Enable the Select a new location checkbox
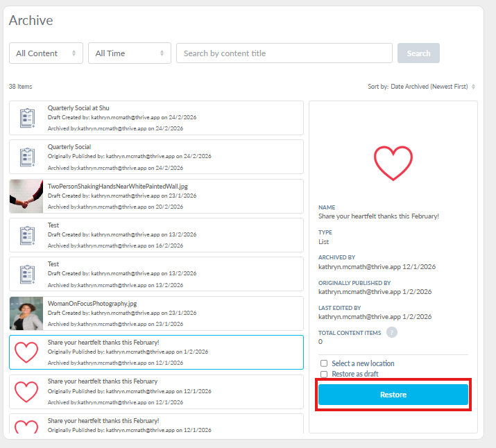Viewport: 496px width, 448px height. (x=324, y=363)
